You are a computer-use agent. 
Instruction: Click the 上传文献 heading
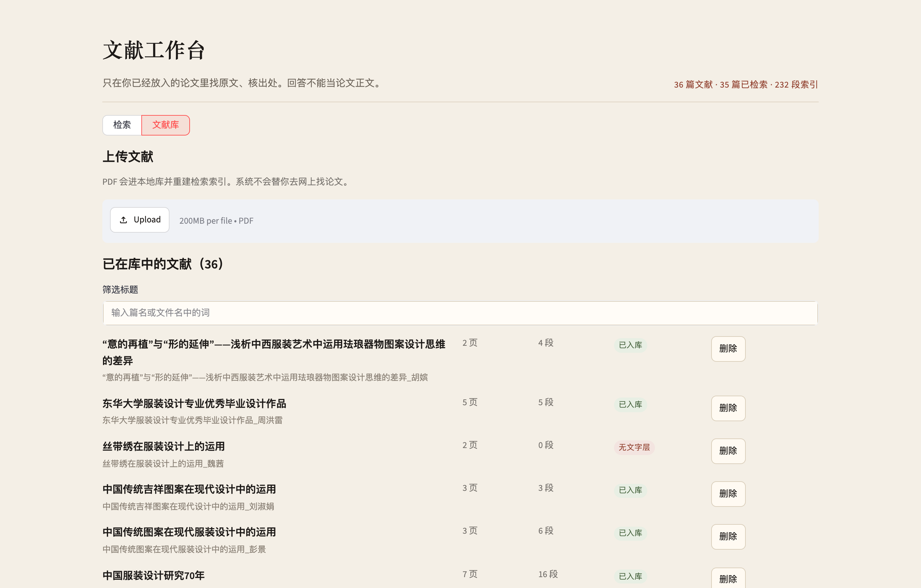[x=128, y=156]
